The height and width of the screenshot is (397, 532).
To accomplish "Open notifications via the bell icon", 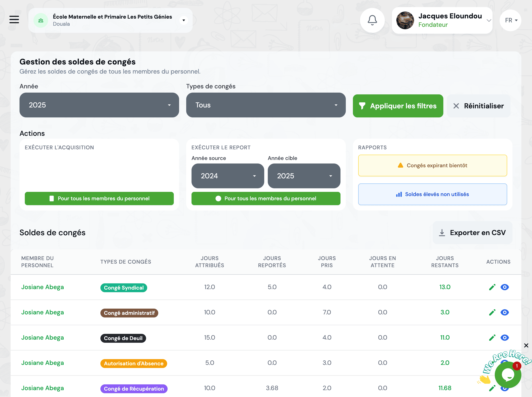I will (x=372, y=20).
